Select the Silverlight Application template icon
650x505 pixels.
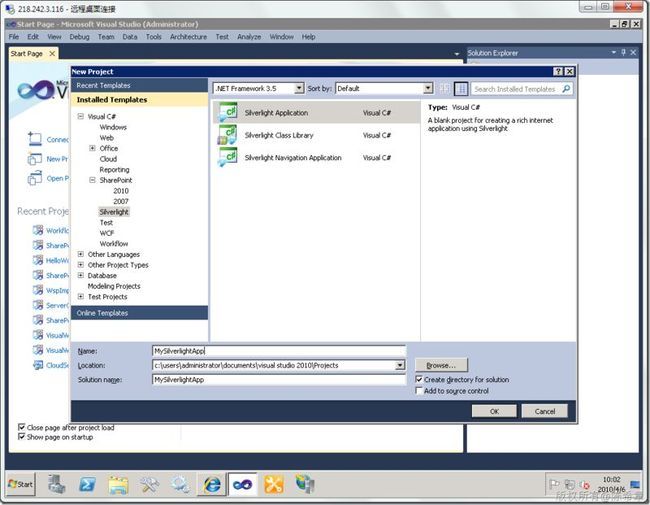228,112
